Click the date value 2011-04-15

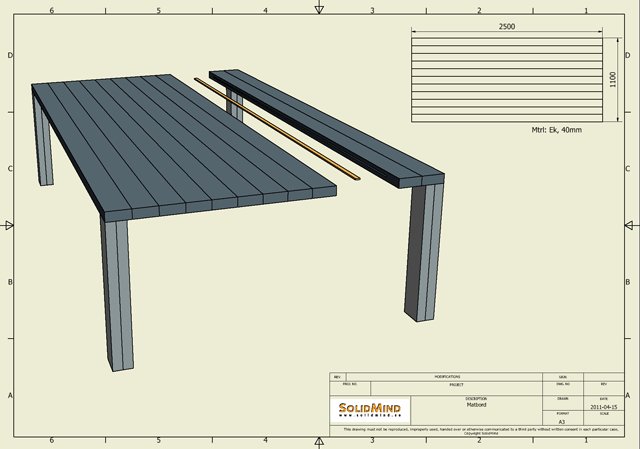click(603, 407)
